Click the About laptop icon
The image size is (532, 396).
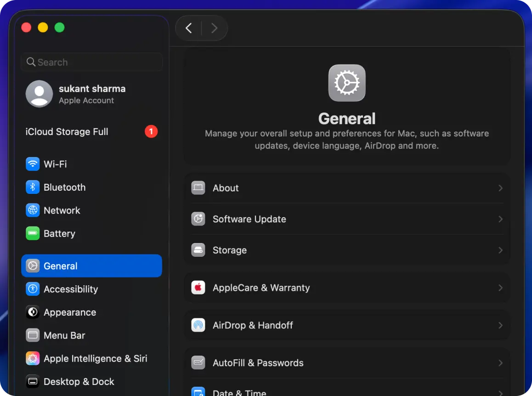[198, 187]
